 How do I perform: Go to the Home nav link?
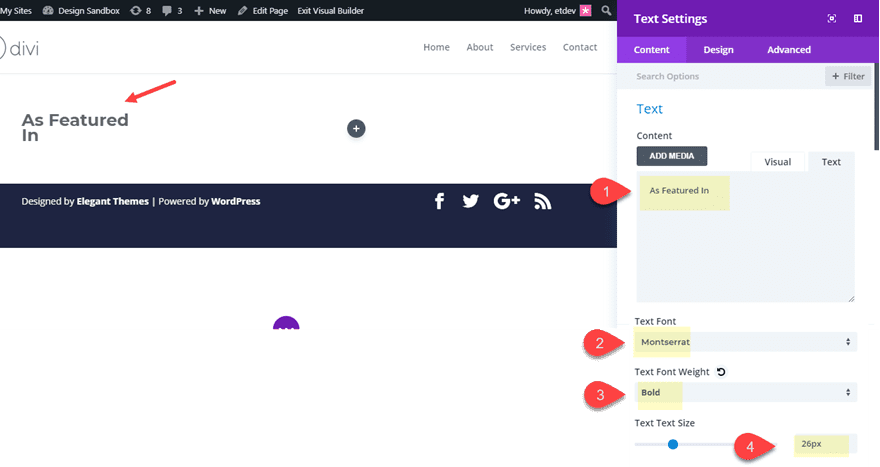436,47
